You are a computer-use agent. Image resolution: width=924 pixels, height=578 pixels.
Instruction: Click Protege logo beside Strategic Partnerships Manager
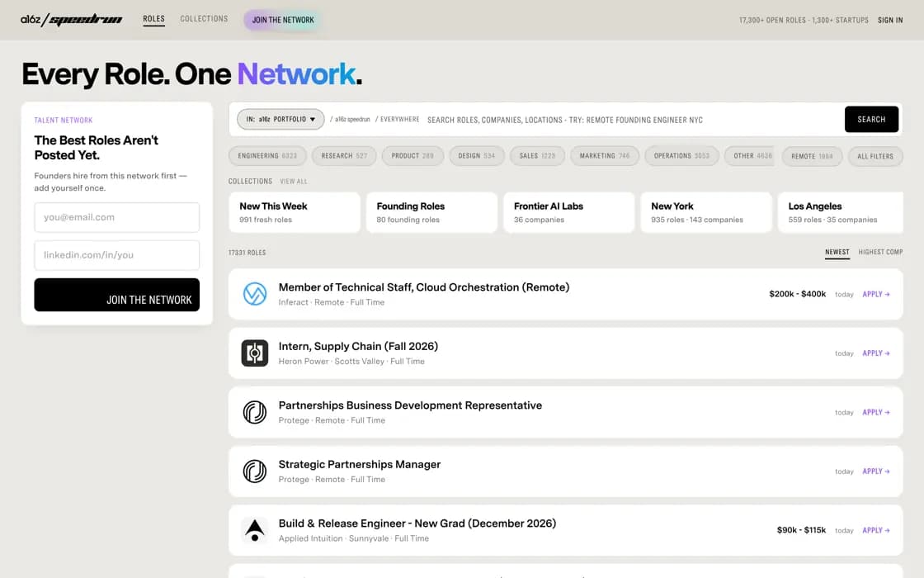click(x=255, y=471)
